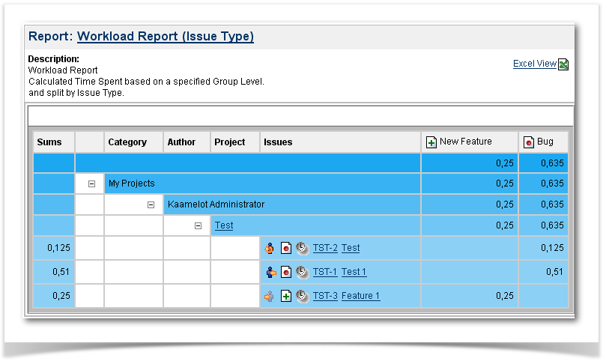This screenshot has width=609, height=364.
Task: Collapse the Kaamelot Administrator author group
Action: tap(151, 204)
